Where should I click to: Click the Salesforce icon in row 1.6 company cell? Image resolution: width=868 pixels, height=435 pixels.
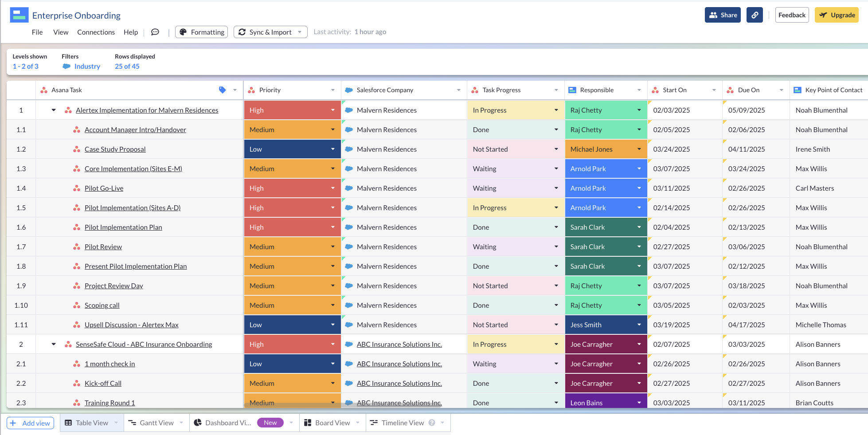coord(349,227)
